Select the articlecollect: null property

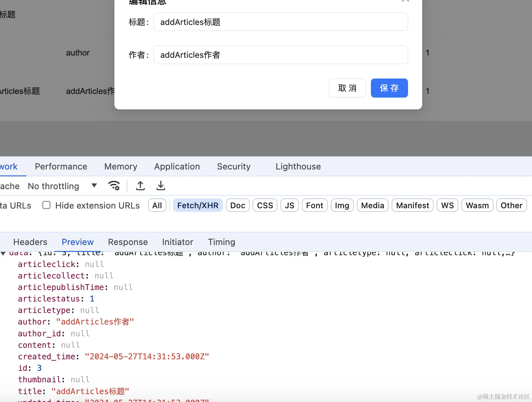pos(66,276)
